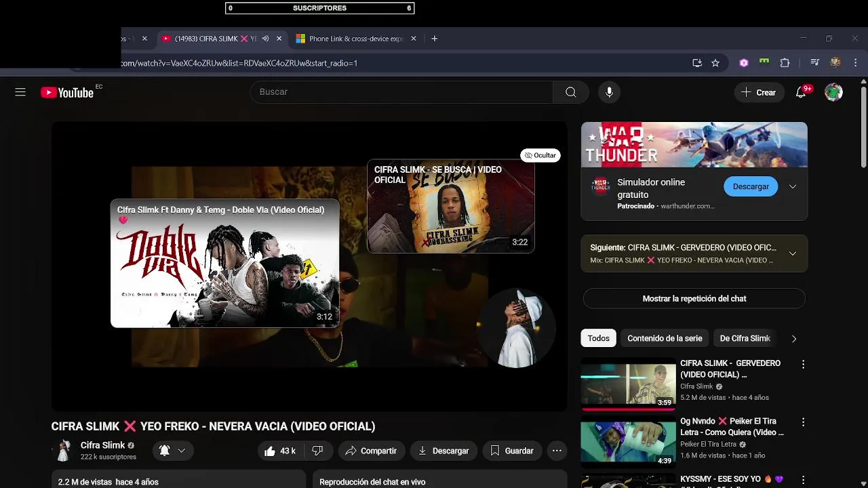Open the Chrome profile avatar
This screenshot has width=868, height=488.
point(835,63)
